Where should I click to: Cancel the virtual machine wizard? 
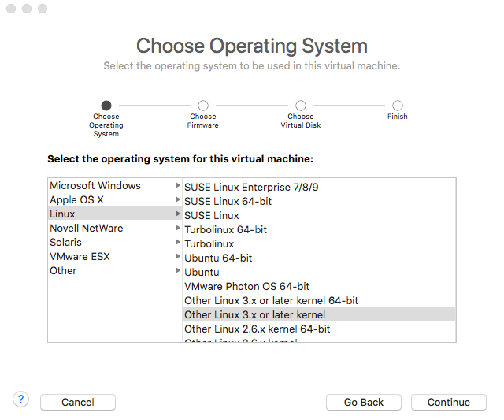[78, 402]
